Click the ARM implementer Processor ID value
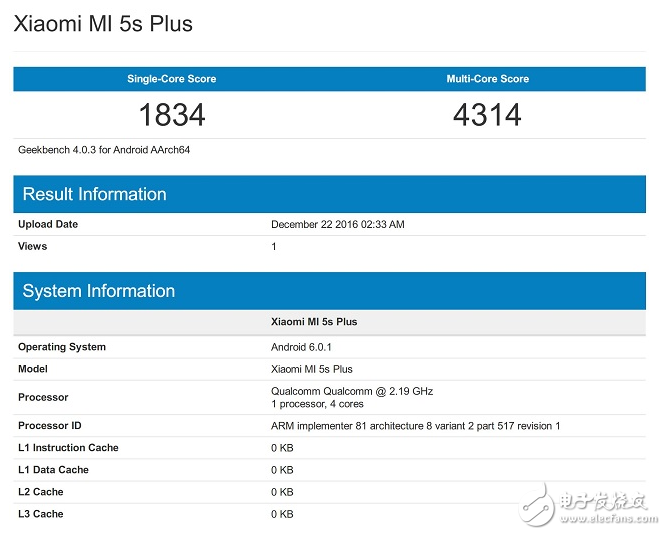Screen dimensions: 666x535 pyautogui.click(x=416, y=426)
